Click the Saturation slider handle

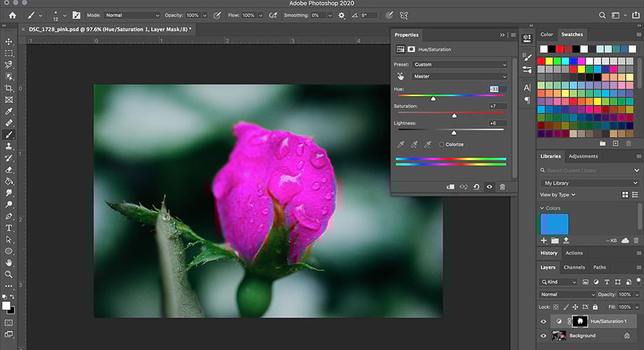(x=454, y=116)
